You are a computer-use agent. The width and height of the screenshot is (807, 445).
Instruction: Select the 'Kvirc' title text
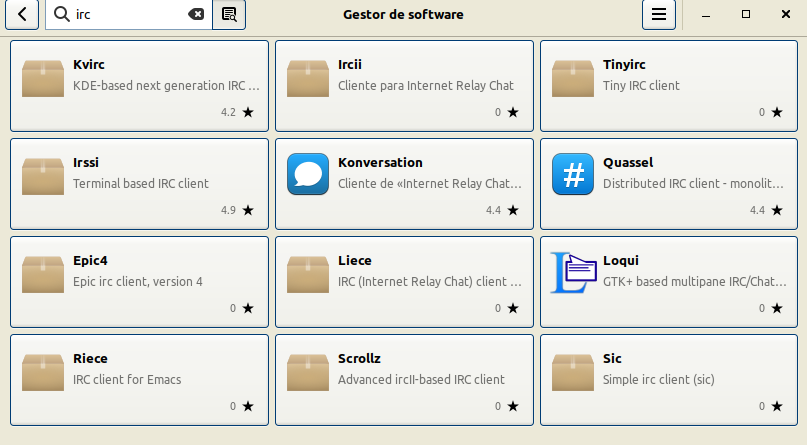click(x=89, y=64)
